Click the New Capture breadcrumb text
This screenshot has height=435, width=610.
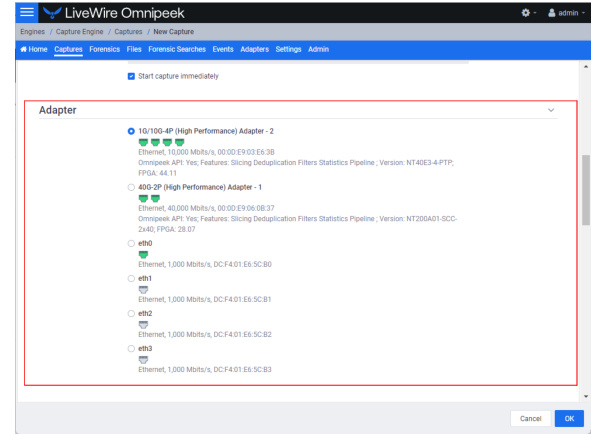pos(174,32)
